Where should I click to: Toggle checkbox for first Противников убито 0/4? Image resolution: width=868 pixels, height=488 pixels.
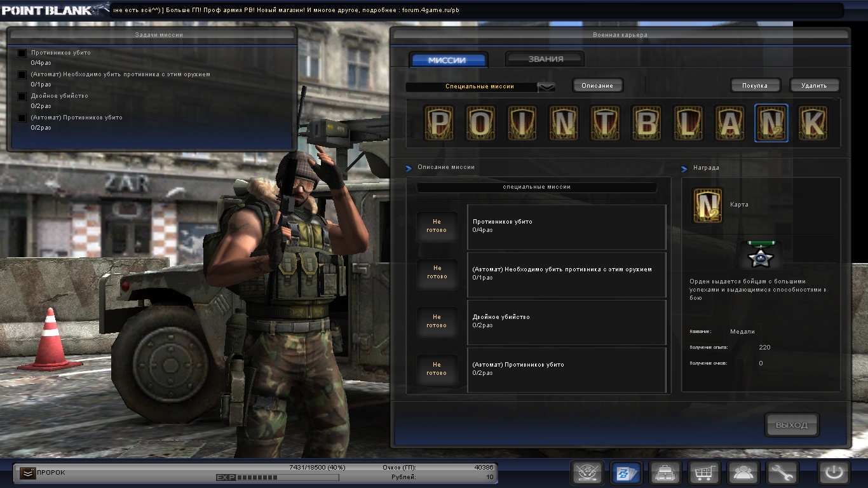click(22, 53)
